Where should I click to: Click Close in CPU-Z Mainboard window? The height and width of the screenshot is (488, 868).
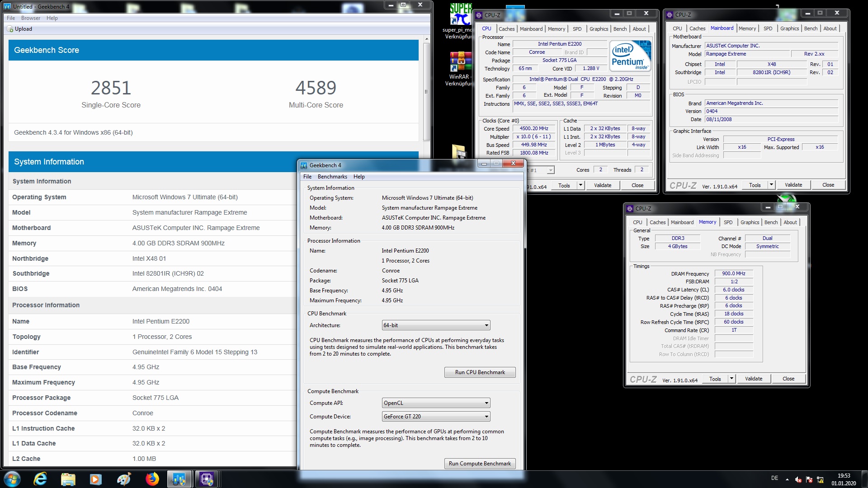[828, 185]
